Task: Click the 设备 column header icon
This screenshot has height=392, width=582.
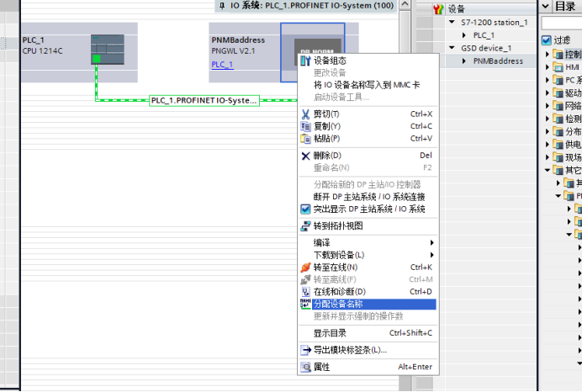Action: pos(438,9)
